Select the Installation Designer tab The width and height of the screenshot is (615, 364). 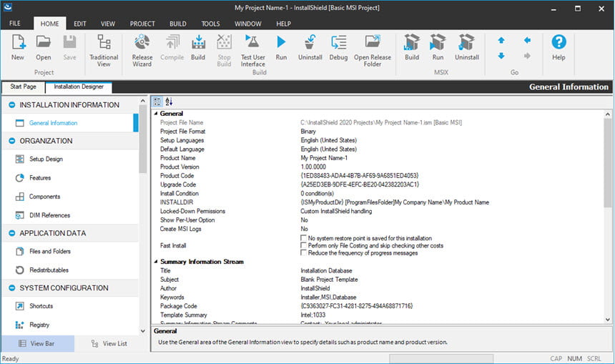coord(79,87)
